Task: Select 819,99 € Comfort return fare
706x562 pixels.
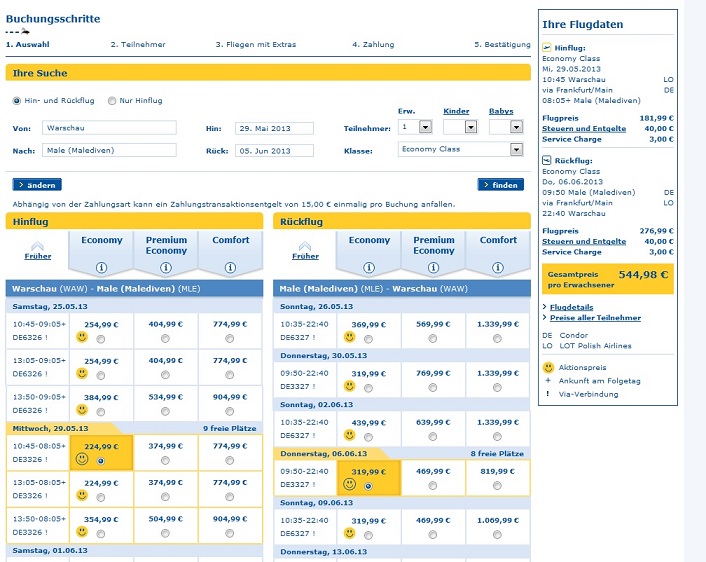Action: tap(497, 485)
